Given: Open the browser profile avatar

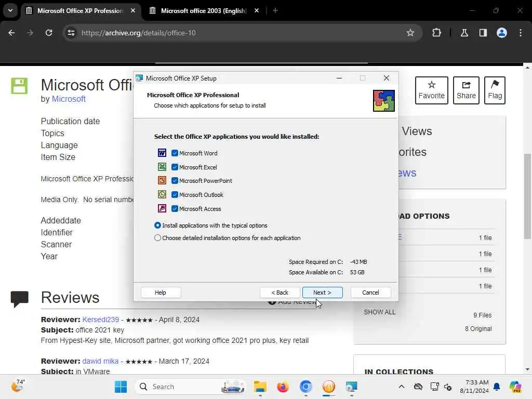Looking at the screenshot, I should (x=502, y=33).
